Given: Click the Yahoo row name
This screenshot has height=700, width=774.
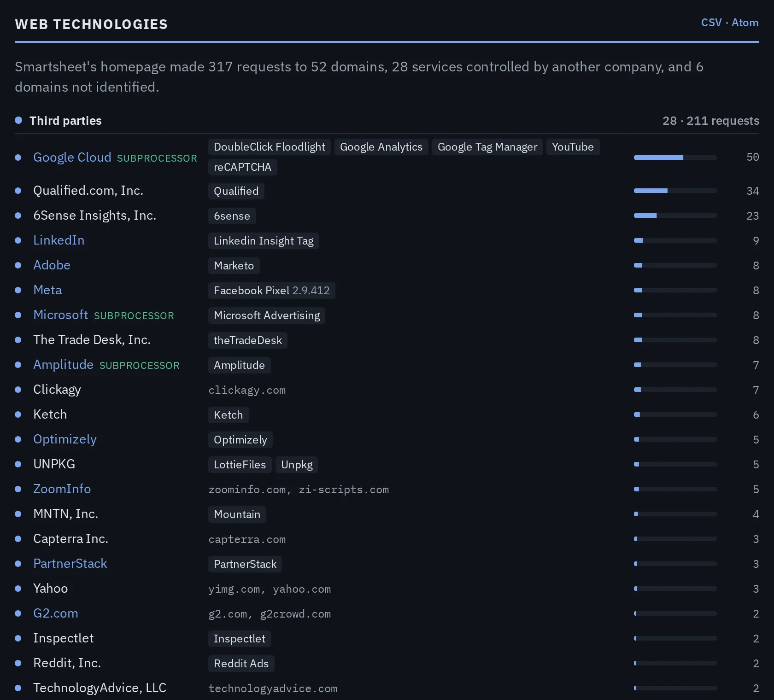Looking at the screenshot, I should pyautogui.click(x=51, y=589).
